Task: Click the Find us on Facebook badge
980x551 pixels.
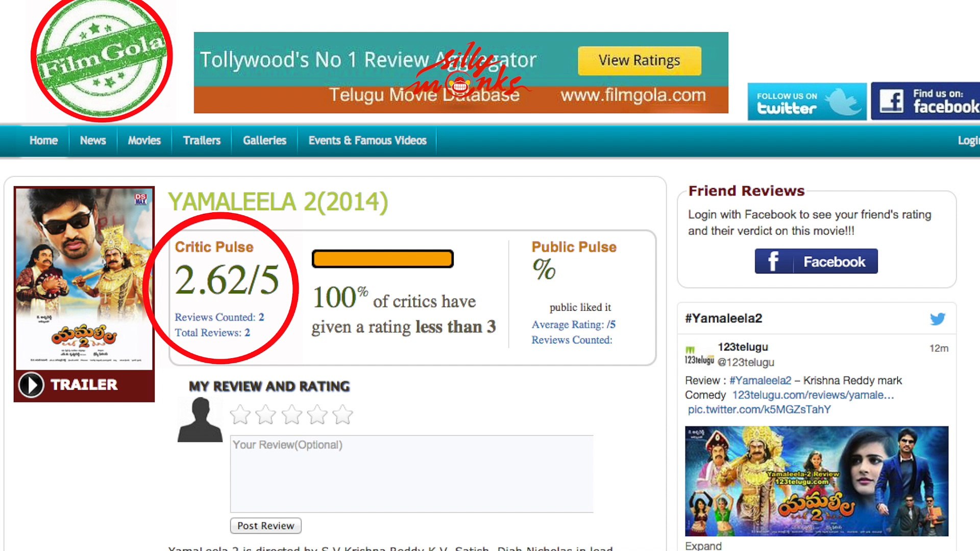Action: tap(926, 101)
